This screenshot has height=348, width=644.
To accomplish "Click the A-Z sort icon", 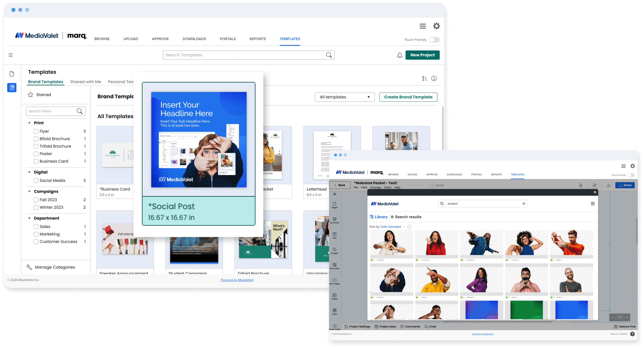I will 424,78.
